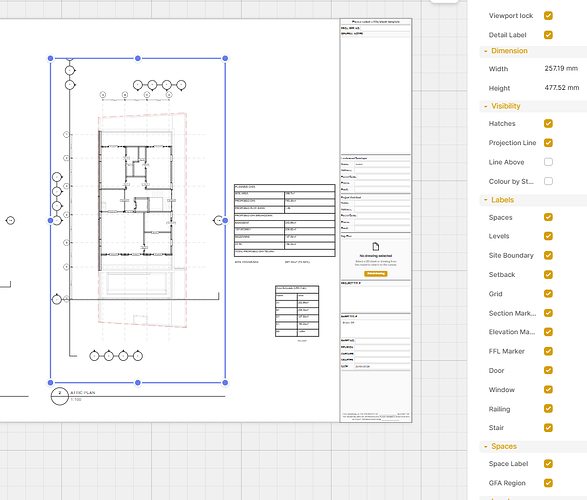This screenshot has height=500, width=587.
Task: Collapse the Dimension section
Action: point(486,51)
